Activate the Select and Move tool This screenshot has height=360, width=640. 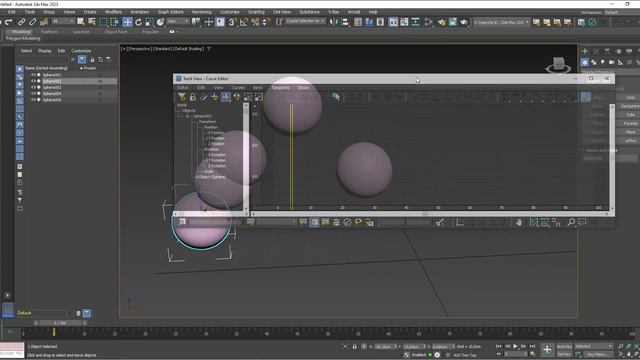127,22
